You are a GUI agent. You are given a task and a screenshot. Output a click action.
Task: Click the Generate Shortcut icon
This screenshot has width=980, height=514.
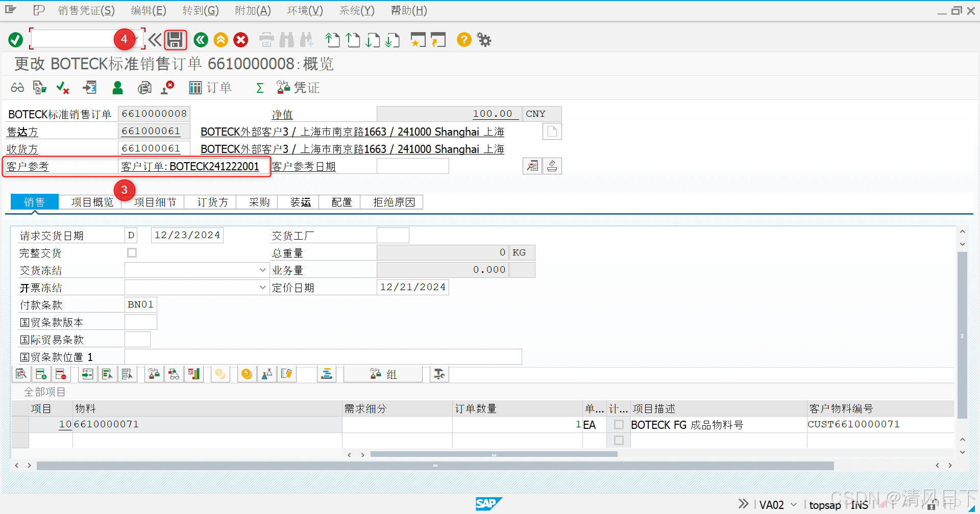click(438, 40)
